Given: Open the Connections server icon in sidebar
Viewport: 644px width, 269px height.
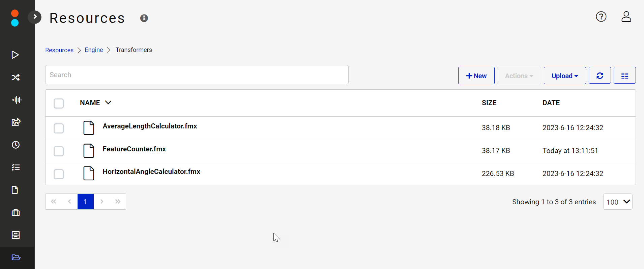Looking at the screenshot, I should [16, 235].
